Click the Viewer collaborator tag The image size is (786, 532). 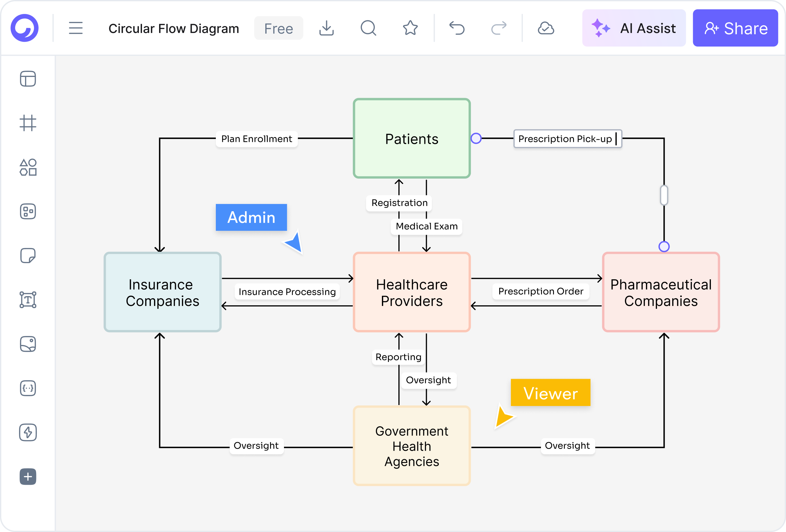[x=551, y=393]
